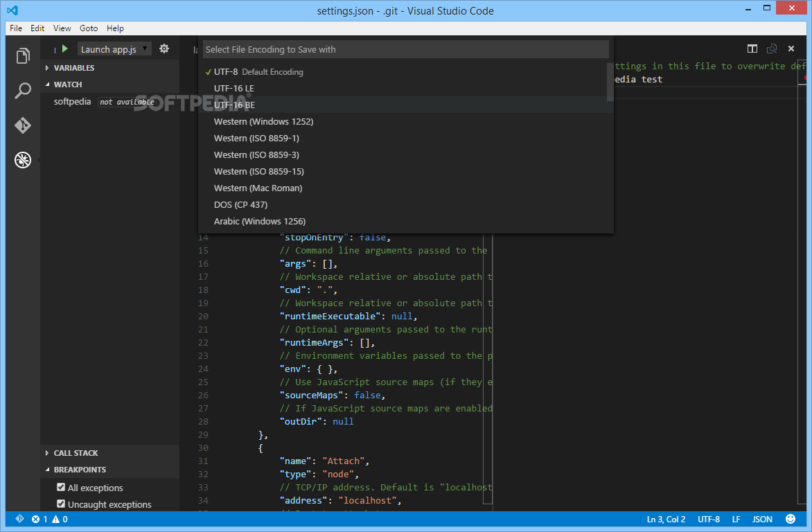Click line number 31 in gutter
812x532 pixels.
[x=203, y=461]
